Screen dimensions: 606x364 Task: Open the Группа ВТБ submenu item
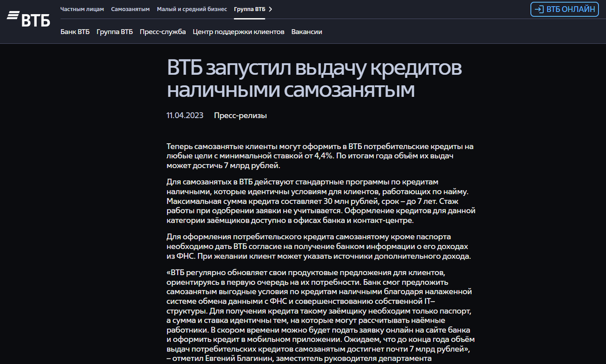pyautogui.click(x=115, y=32)
